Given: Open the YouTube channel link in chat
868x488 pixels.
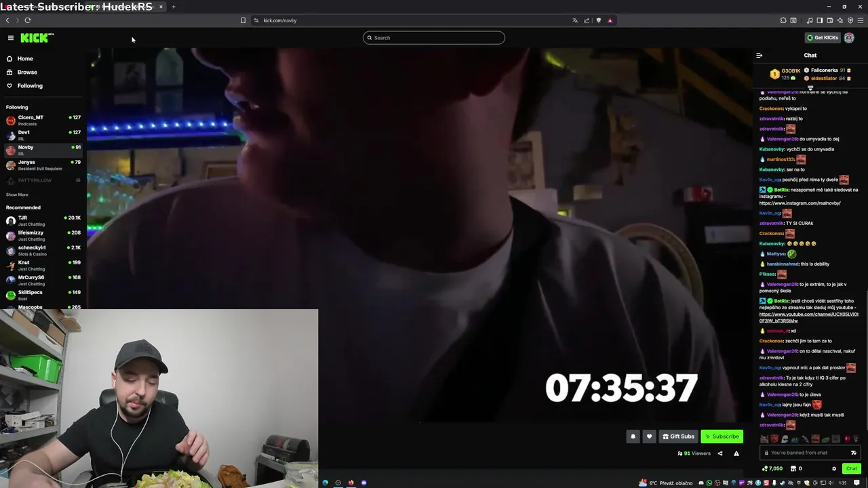Looking at the screenshot, I should [x=808, y=318].
